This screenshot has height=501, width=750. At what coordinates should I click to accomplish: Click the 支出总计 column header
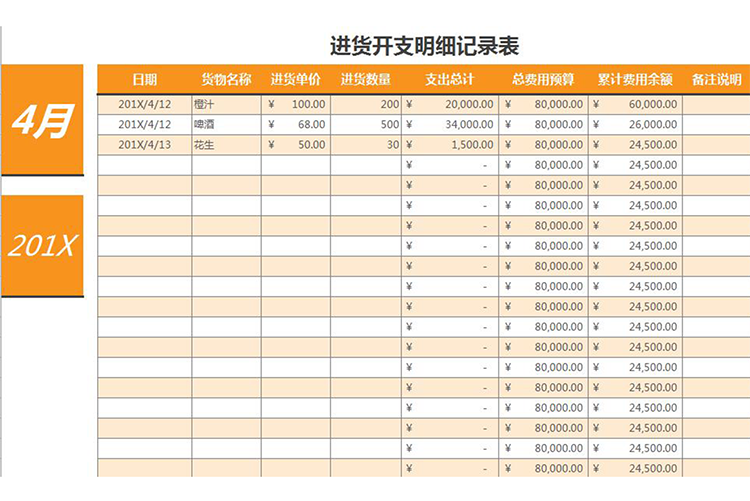[x=449, y=79]
